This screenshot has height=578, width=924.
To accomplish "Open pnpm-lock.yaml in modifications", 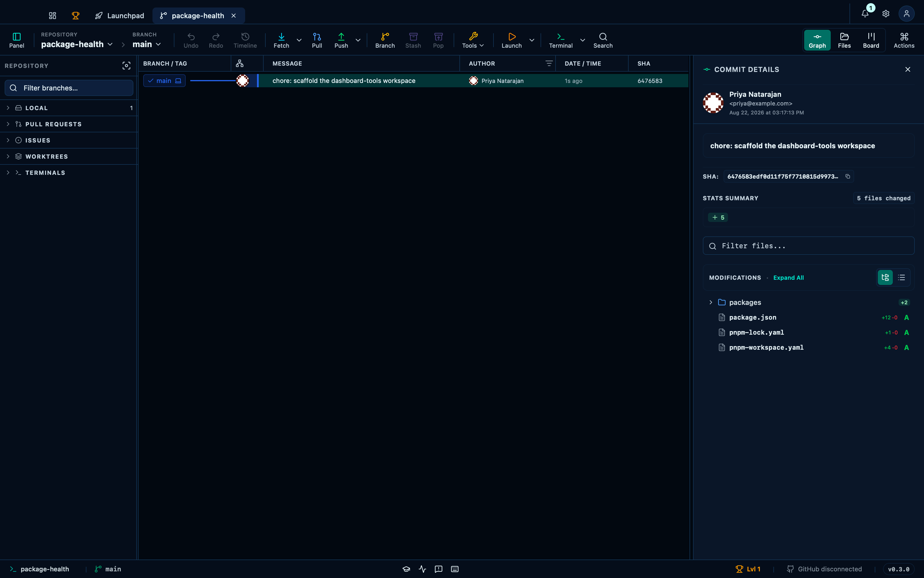I will (808, 332).
